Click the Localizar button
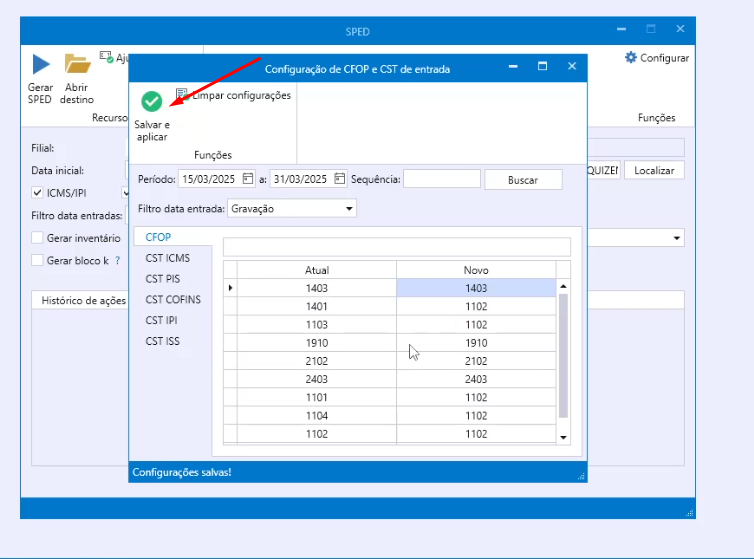 pos(655,171)
